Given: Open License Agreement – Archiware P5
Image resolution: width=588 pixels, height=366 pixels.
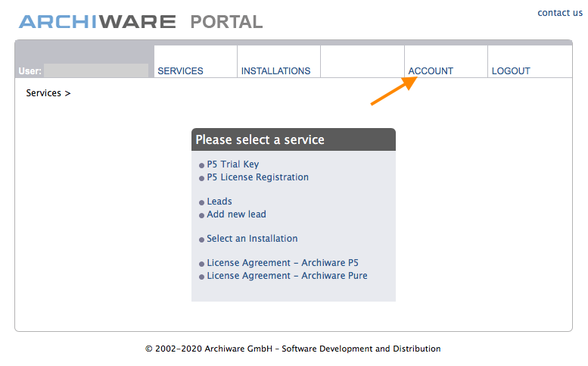Looking at the screenshot, I should click(283, 262).
